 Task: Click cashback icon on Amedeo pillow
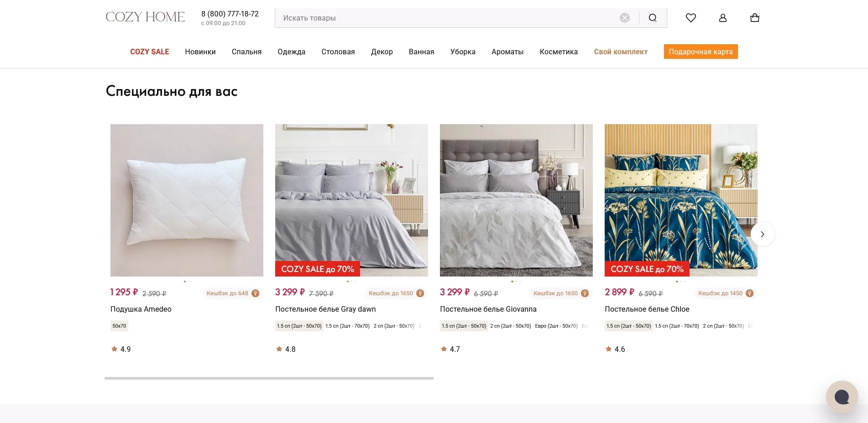coord(256,293)
